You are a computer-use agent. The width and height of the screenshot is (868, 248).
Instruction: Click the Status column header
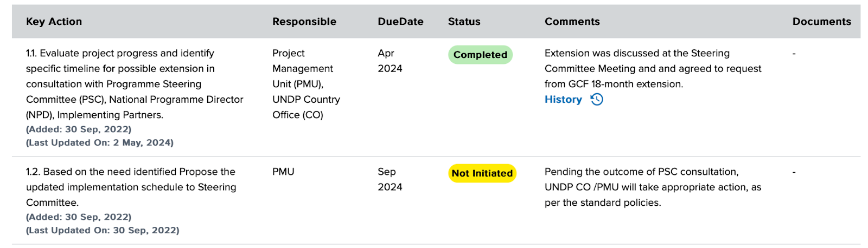(x=464, y=21)
